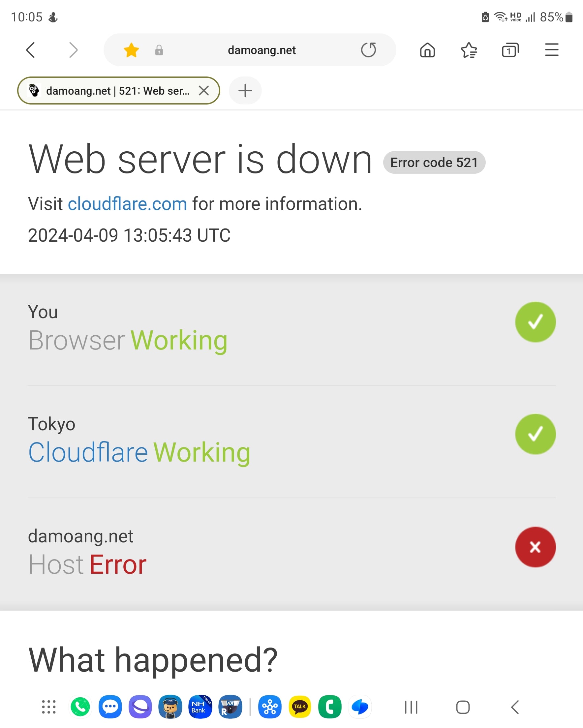Tap the yellow bookmark star in the address bar
This screenshot has height=728, width=583.
[x=131, y=50]
